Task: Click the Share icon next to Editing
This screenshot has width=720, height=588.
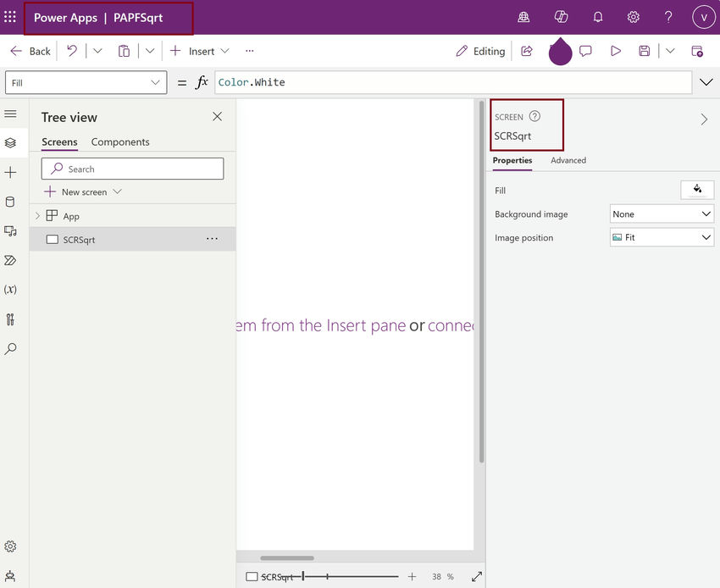Action: [x=527, y=51]
